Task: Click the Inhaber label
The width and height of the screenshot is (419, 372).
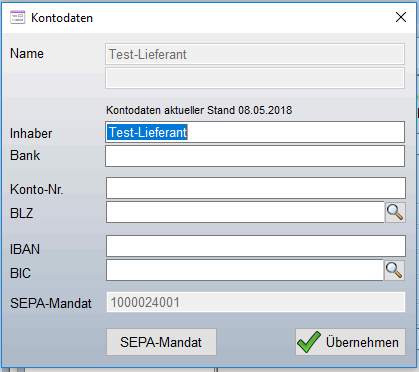Action: pyautogui.click(x=31, y=134)
